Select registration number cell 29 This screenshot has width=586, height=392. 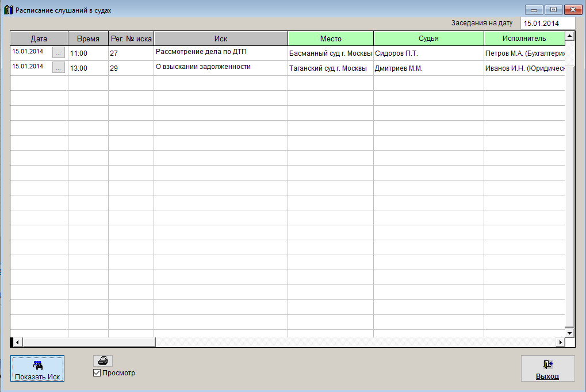[131, 68]
